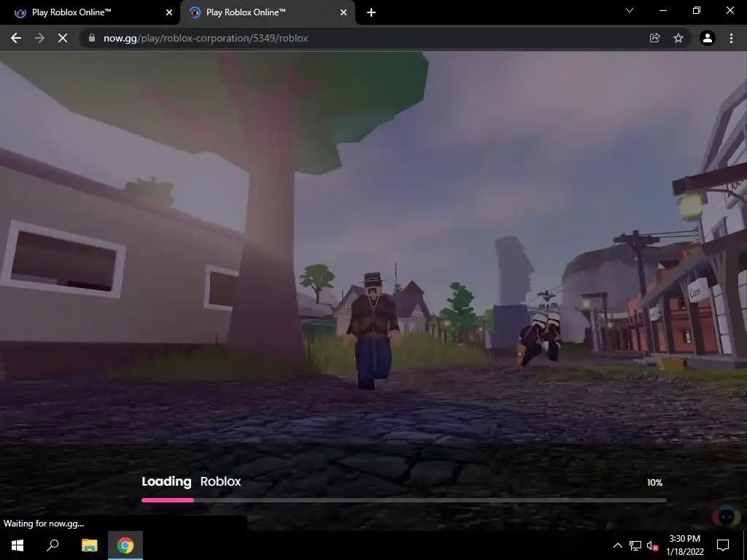Open the Chrome profile avatar

[x=708, y=38]
